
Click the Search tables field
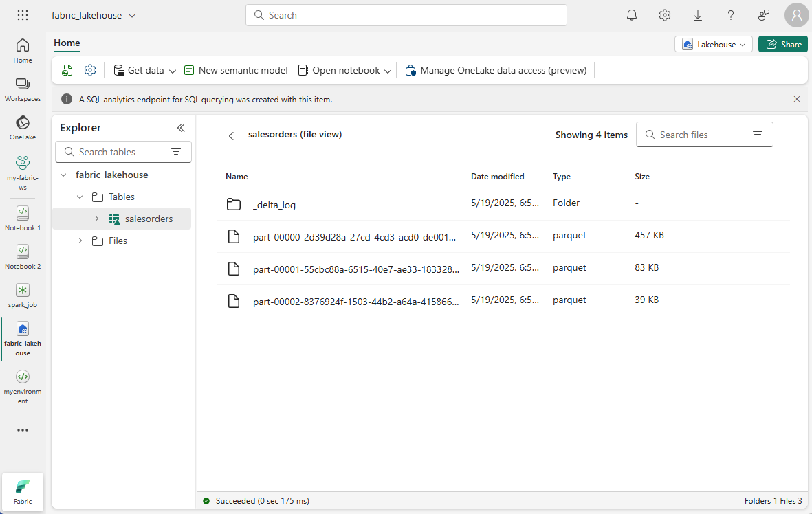(123, 152)
